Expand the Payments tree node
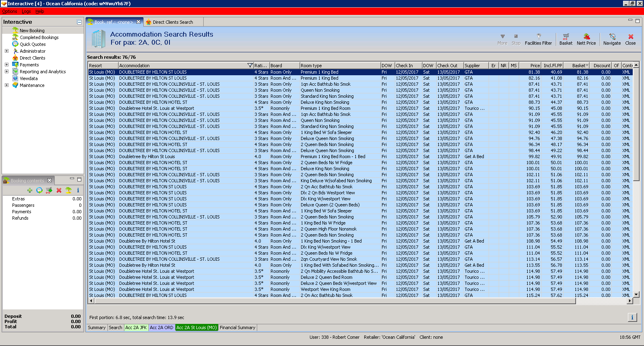The width and height of the screenshot is (644, 346). coord(6,64)
